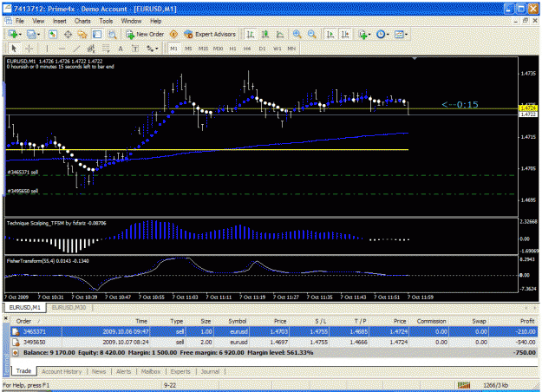Switch chart to bar chart icon
Screen dimensions: 542x392
click(x=251, y=34)
